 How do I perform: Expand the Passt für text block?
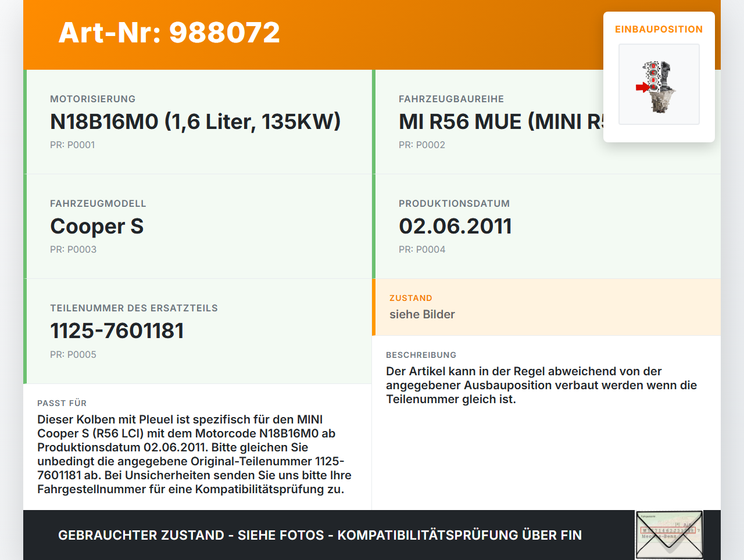point(198,453)
